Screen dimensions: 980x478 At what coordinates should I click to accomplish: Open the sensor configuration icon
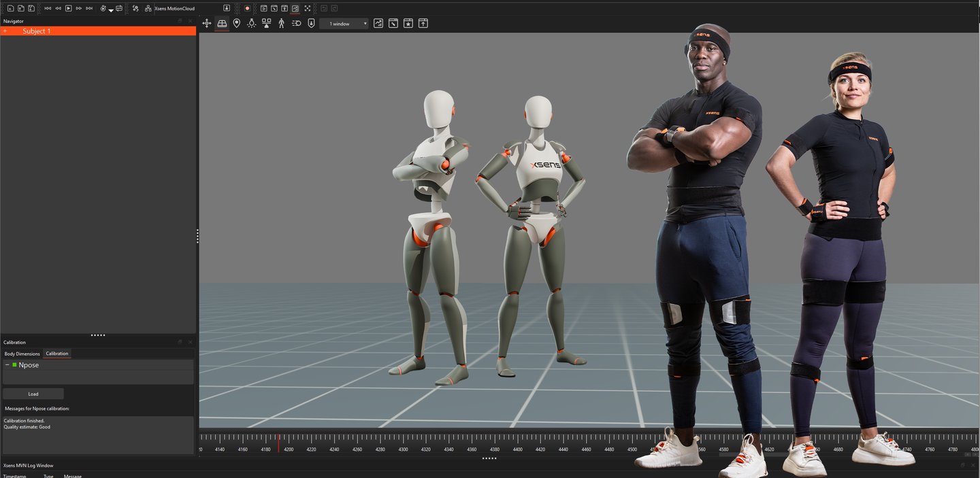click(x=135, y=8)
